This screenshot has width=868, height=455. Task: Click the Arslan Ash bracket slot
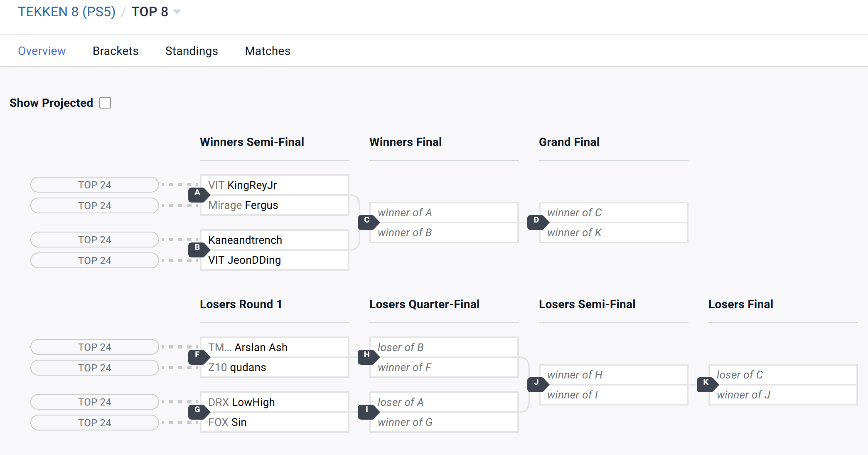tap(274, 347)
